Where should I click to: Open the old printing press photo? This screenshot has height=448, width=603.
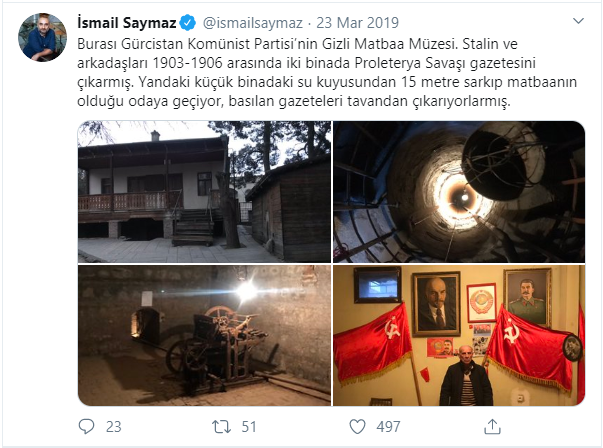click(204, 335)
